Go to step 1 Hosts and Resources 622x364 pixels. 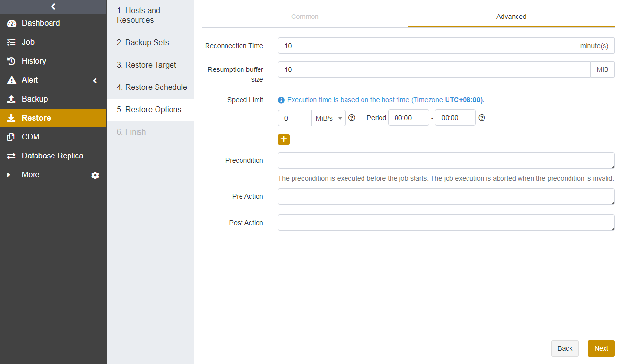pyautogui.click(x=151, y=16)
